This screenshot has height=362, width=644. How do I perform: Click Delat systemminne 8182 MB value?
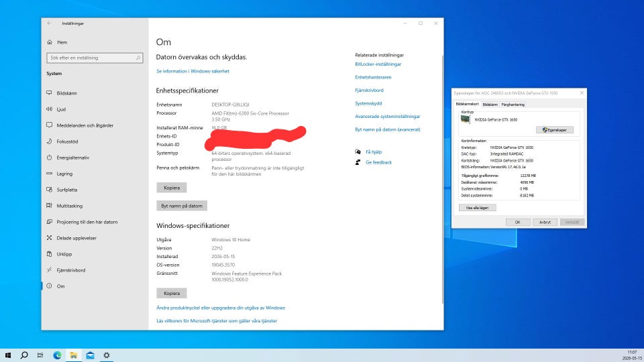[527, 195]
